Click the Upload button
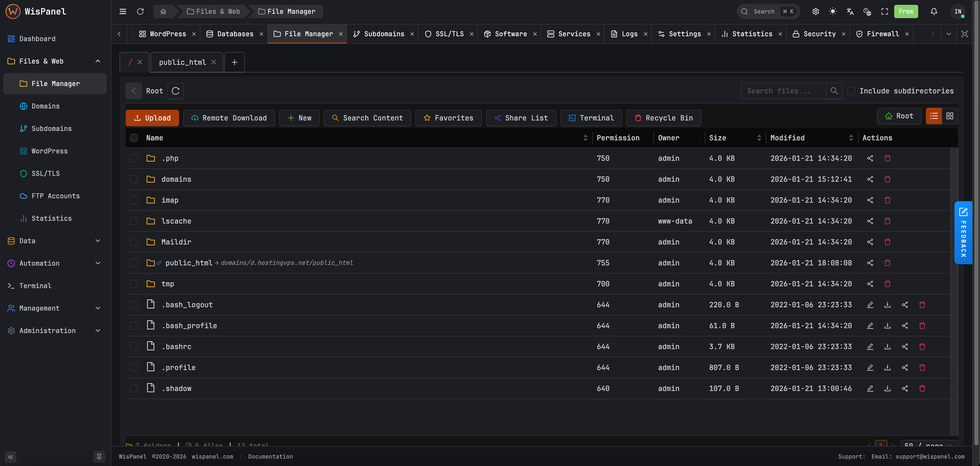This screenshot has height=466, width=980. click(152, 118)
